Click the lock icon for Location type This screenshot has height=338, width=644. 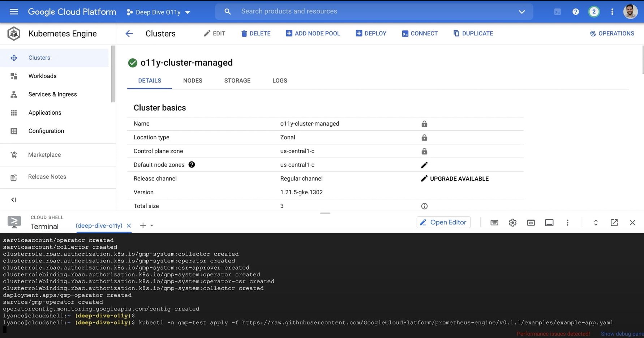424,138
